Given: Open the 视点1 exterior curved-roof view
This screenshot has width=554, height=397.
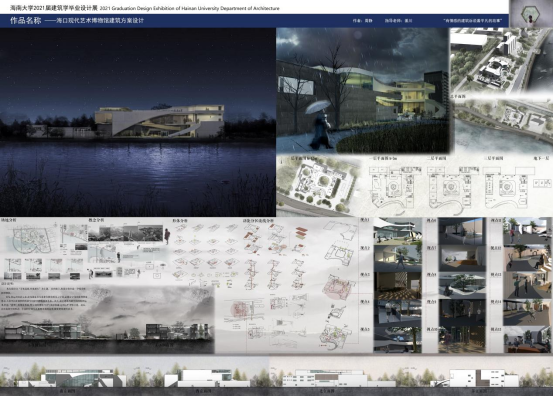Looking at the screenshot, I should pyautogui.click(x=398, y=231).
